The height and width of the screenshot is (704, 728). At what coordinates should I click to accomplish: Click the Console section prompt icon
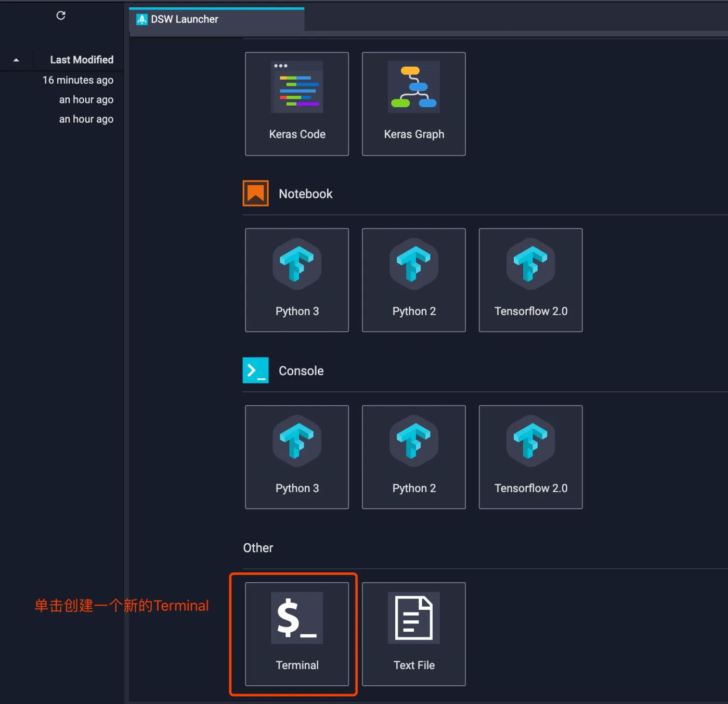click(x=256, y=370)
